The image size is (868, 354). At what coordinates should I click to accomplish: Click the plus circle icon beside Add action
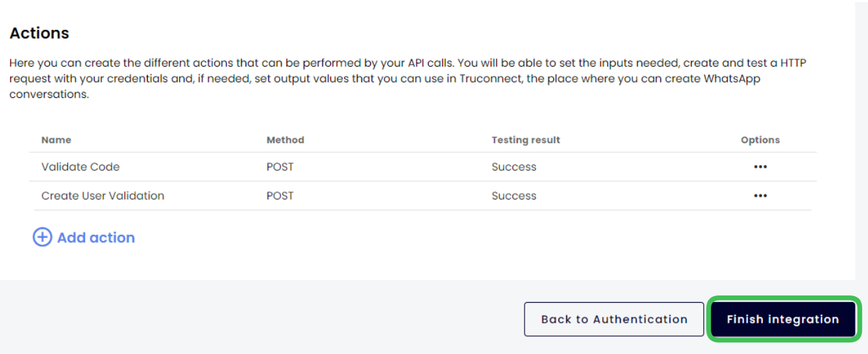coord(42,238)
